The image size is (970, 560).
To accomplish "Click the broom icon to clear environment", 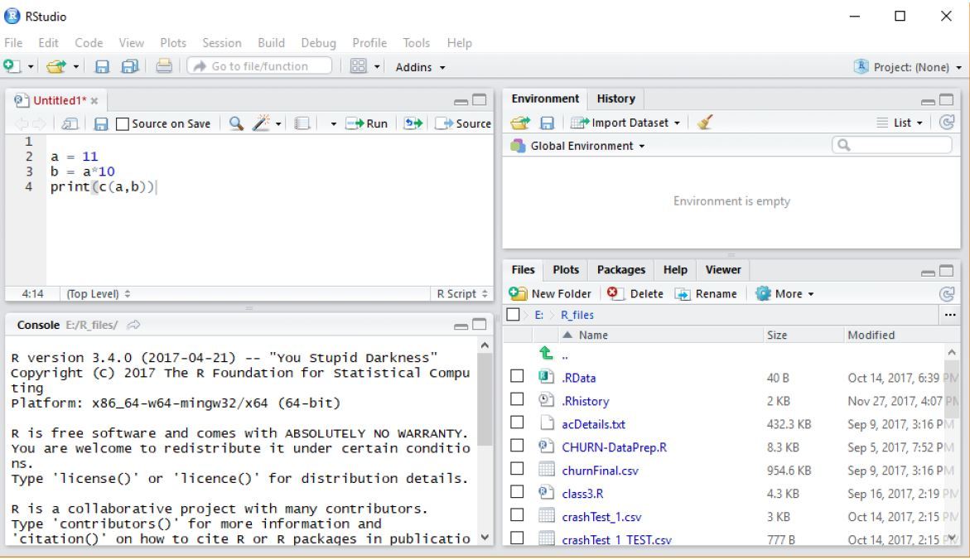I will (703, 123).
